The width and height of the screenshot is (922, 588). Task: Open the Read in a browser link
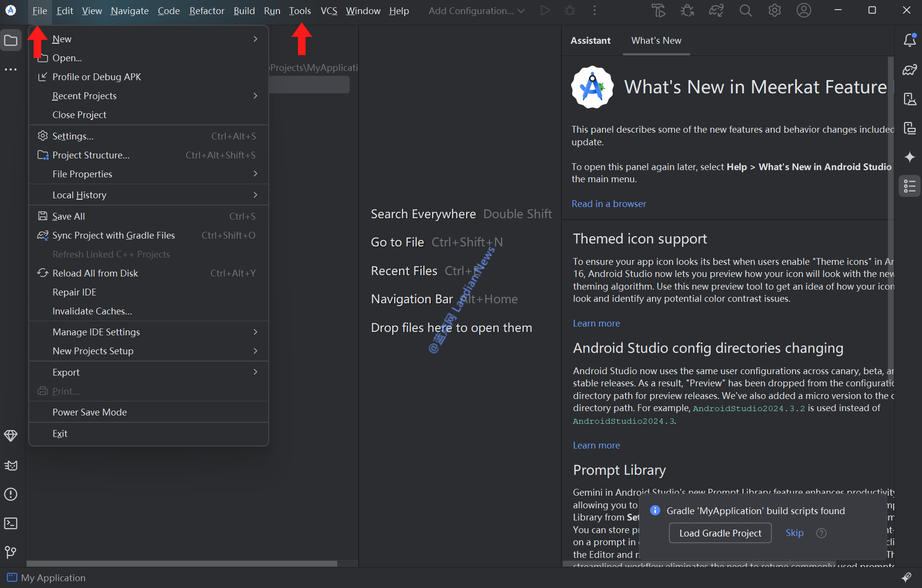(x=609, y=204)
